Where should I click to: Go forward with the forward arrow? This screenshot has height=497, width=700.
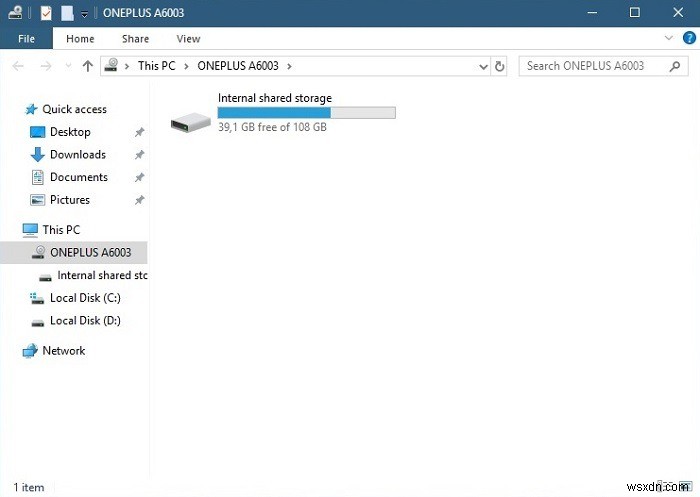click(x=46, y=66)
